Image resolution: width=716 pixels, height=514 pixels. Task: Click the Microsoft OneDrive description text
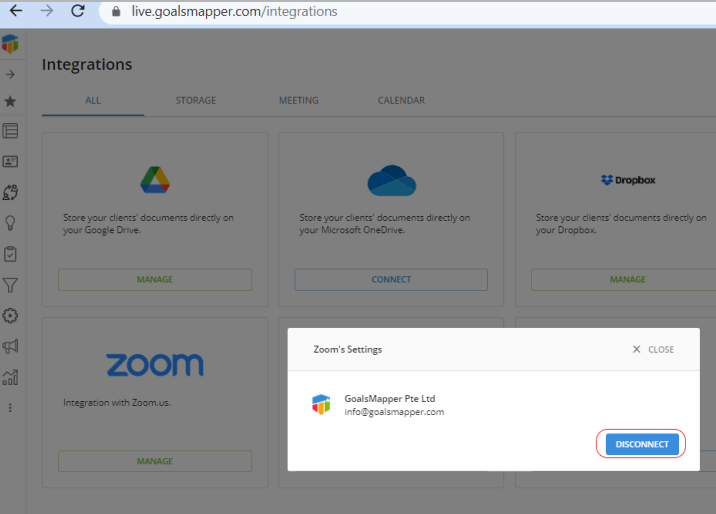(384, 224)
